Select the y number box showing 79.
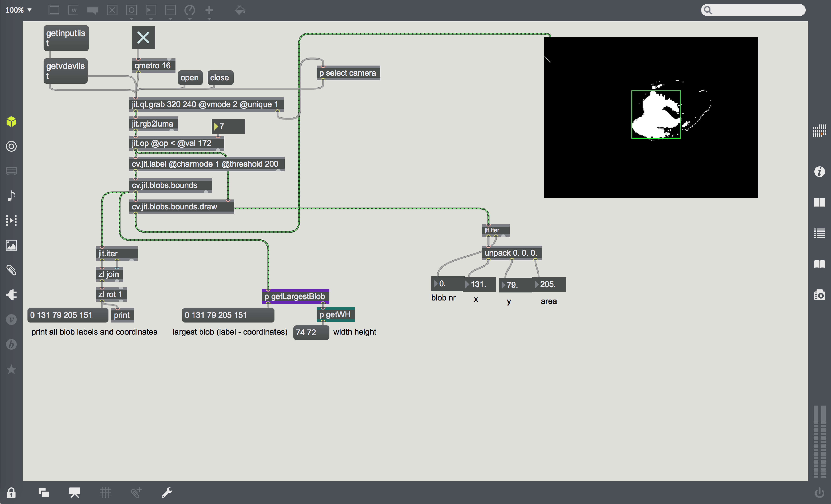 [515, 285]
